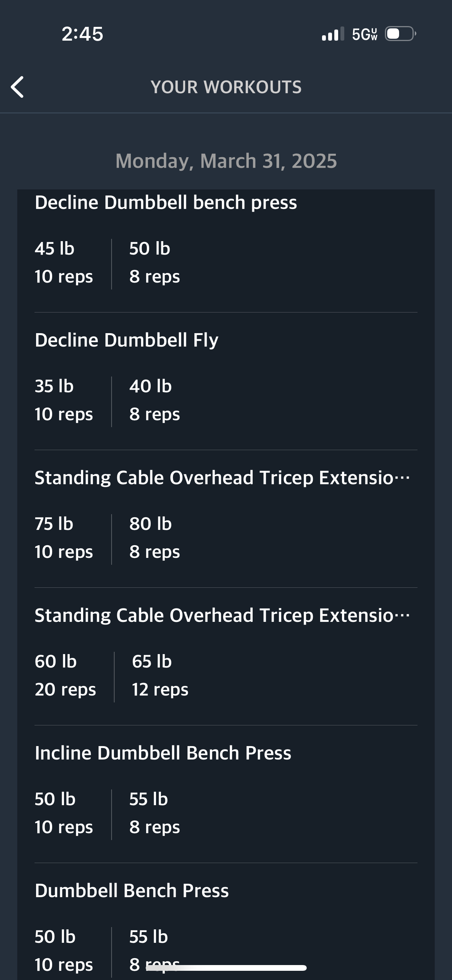Select the 60 lb 20 reps set
The width and height of the screenshot is (452, 980).
click(65, 676)
